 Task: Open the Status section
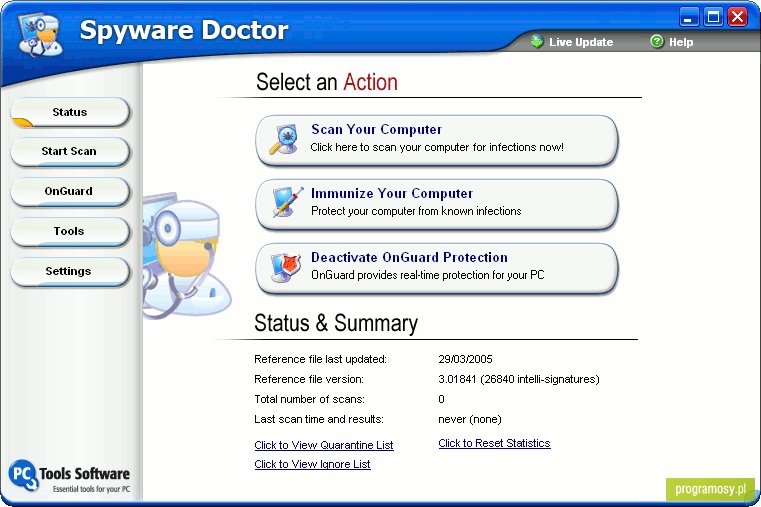[x=70, y=112]
